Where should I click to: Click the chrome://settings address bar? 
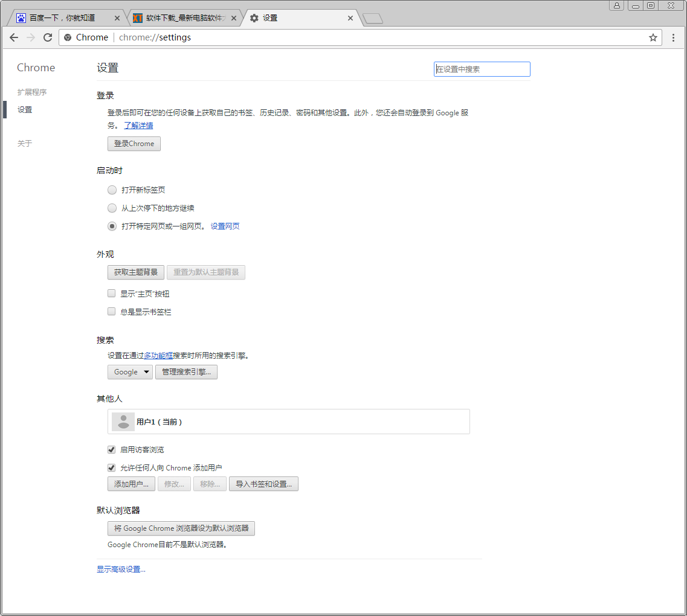click(360, 37)
